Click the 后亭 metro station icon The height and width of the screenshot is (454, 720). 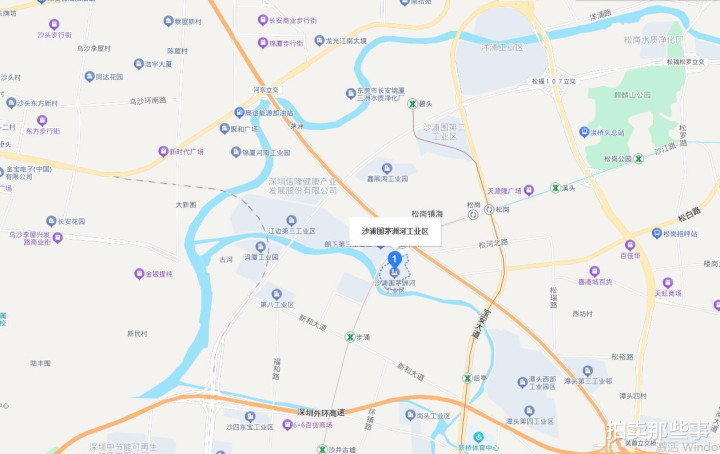pos(467,378)
